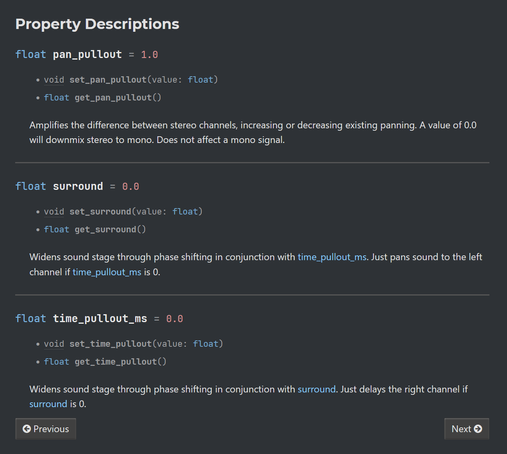This screenshot has height=454, width=507.
Task: Click the Previous page button
Action: coord(46,429)
